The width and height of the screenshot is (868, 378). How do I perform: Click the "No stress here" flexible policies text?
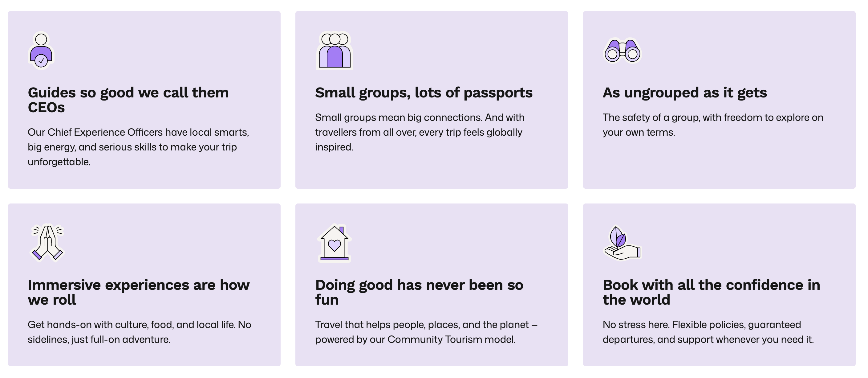tap(708, 332)
